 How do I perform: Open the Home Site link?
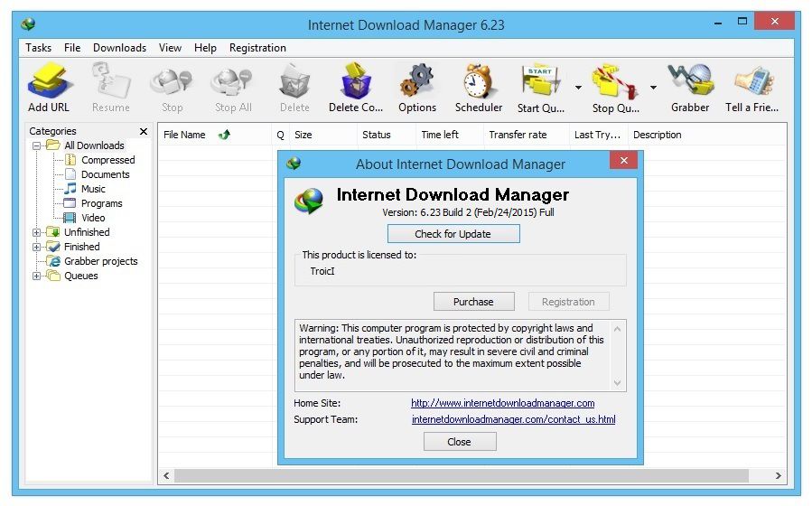coord(502,403)
